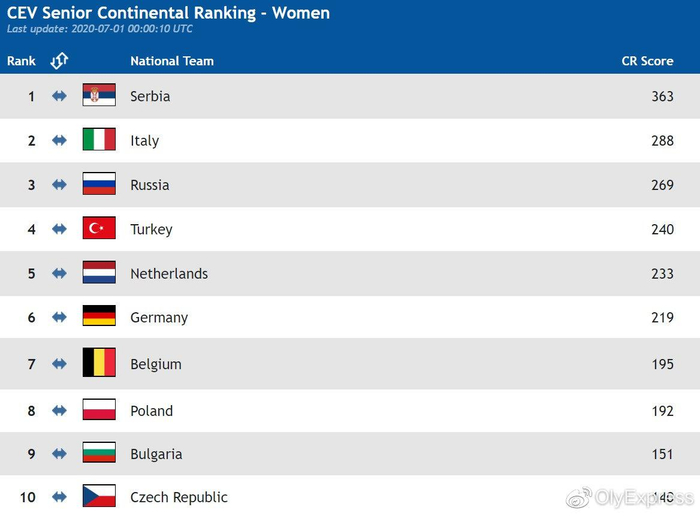Viewport: 700px width, 516px height.
Task: Click the rank trend arrow beside Turkey
Action: click(x=59, y=229)
